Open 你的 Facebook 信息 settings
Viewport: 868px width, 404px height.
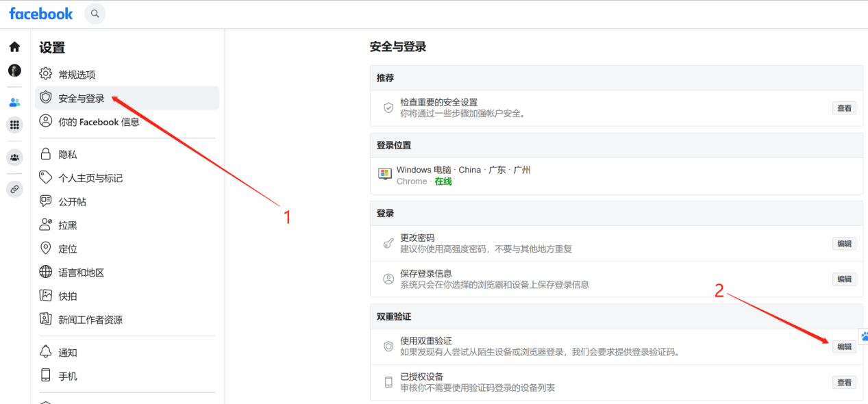click(99, 122)
